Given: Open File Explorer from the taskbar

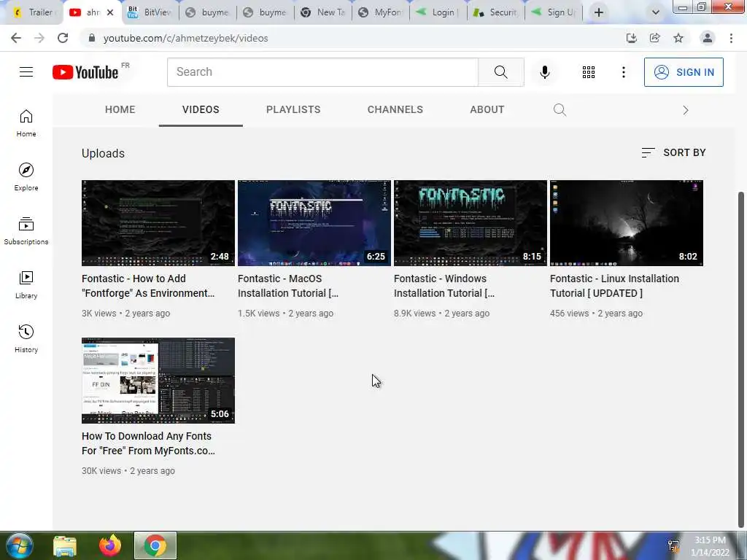Looking at the screenshot, I should 65,546.
